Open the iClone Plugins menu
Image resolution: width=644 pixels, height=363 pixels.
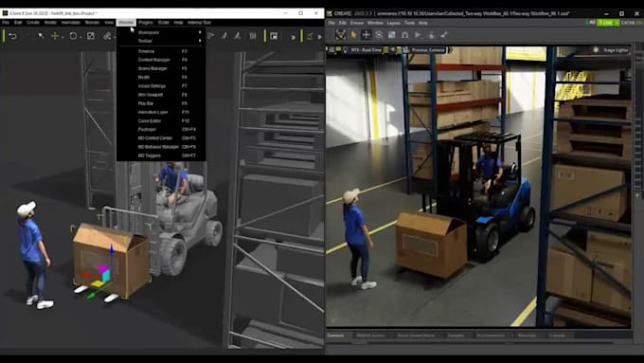[146, 22]
